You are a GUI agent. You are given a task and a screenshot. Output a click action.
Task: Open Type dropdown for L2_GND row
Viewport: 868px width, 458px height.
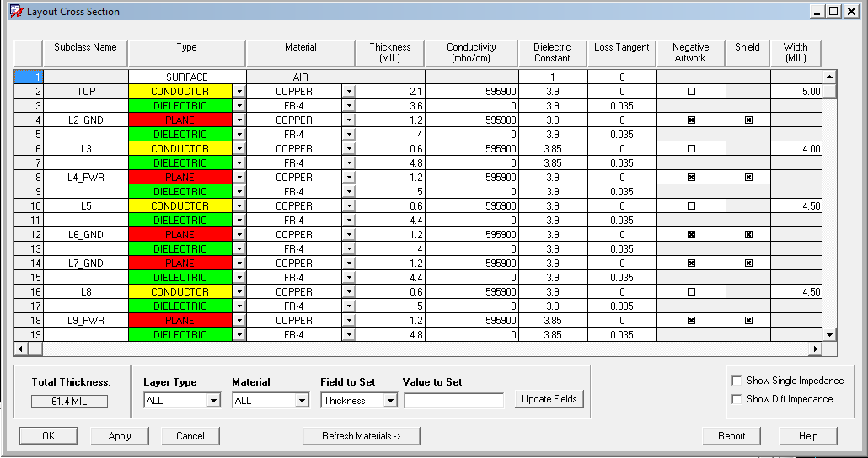pyautogui.click(x=239, y=120)
